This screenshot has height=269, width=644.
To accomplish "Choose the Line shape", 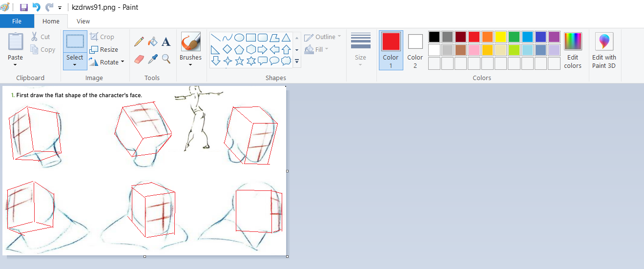I will click(215, 38).
